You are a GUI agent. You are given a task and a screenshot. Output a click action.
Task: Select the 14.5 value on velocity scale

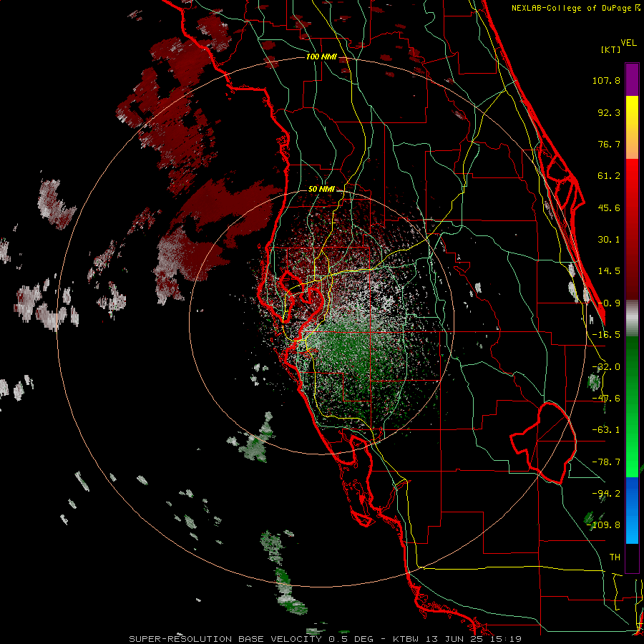[x=609, y=271]
